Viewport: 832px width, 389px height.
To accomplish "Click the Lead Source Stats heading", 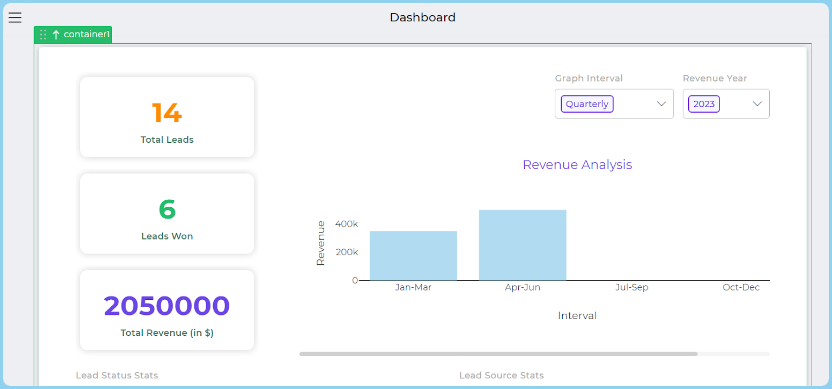I will point(501,375).
